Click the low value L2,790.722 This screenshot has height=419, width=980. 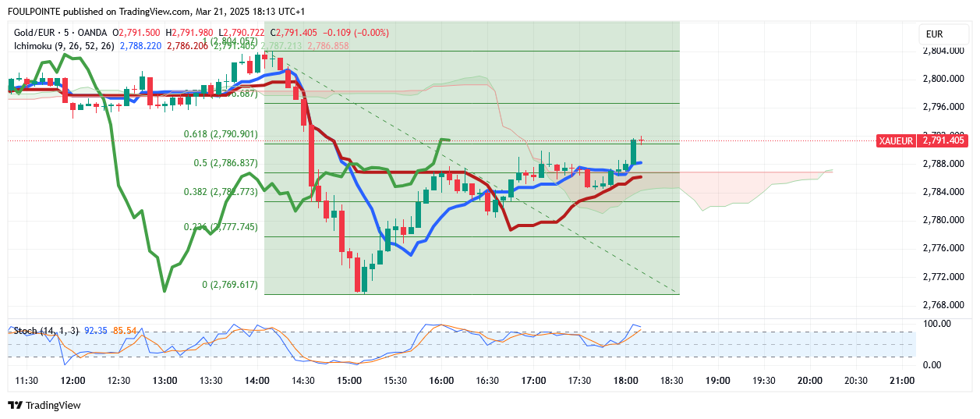tap(242, 33)
